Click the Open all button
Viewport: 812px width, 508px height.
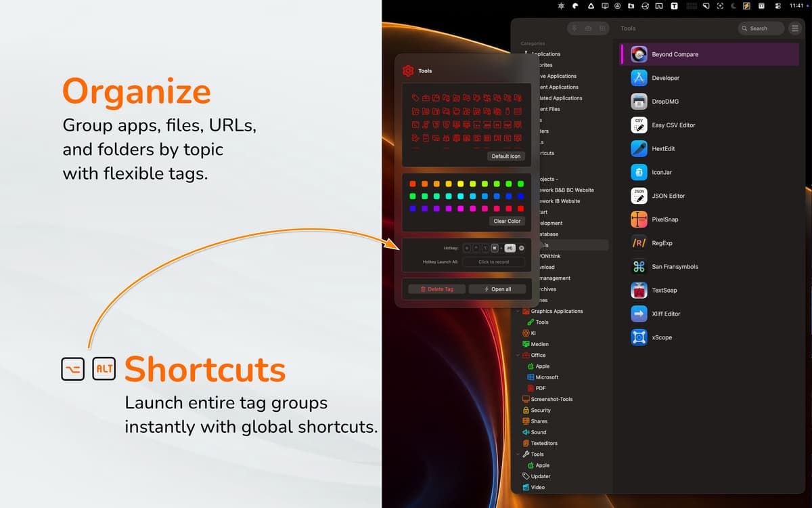(x=497, y=289)
